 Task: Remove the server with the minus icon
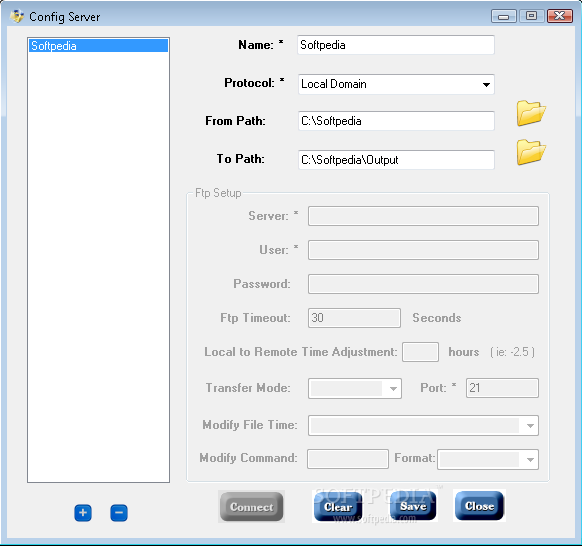coord(119,513)
